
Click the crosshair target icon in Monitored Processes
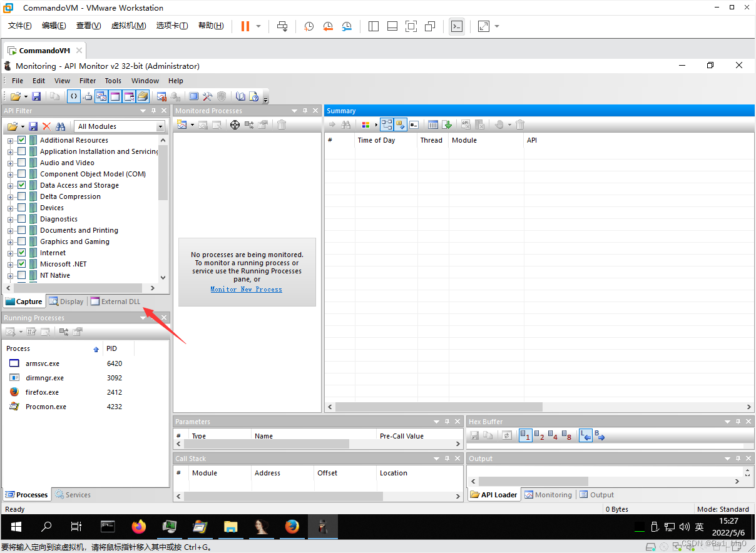(235, 125)
